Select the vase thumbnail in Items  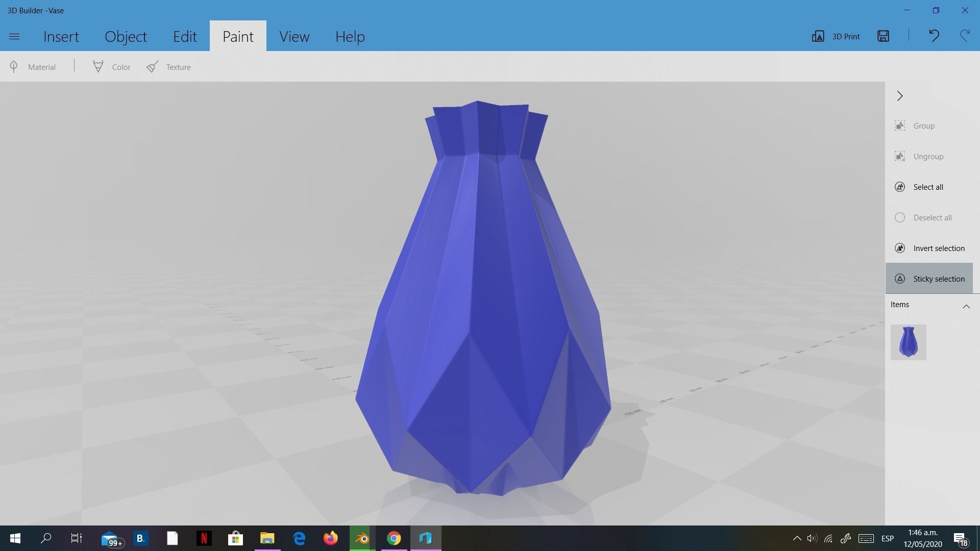pos(908,342)
